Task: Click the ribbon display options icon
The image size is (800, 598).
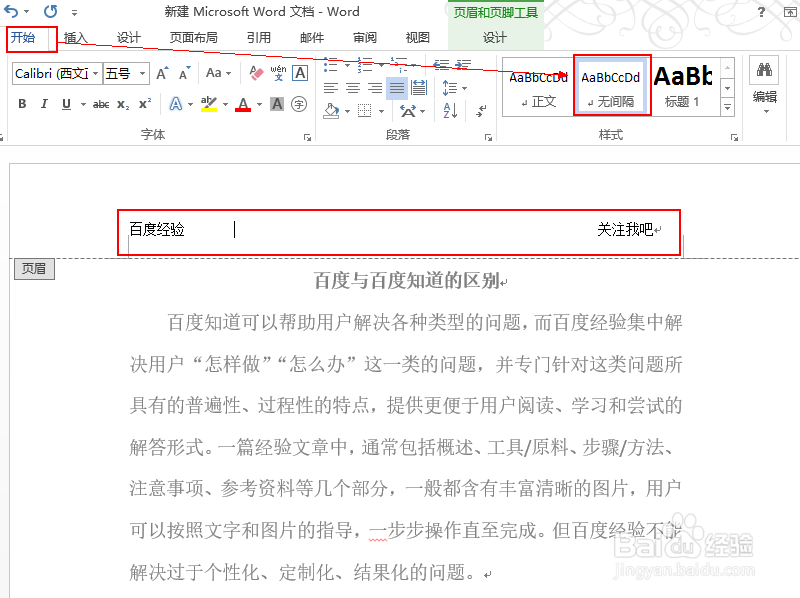Action: [x=791, y=12]
